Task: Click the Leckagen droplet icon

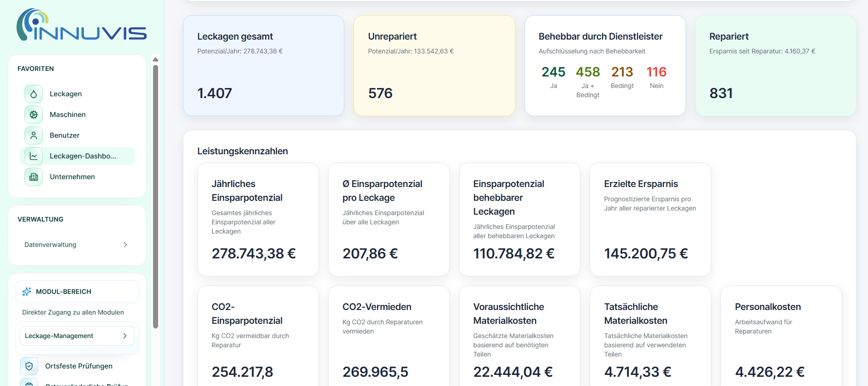Action: tap(34, 94)
